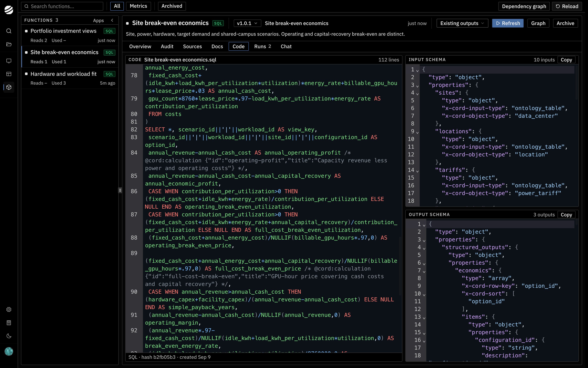Image resolution: width=588 pixels, height=368 pixels.
Task: Switch to the Runs tab
Action: (263, 46)
